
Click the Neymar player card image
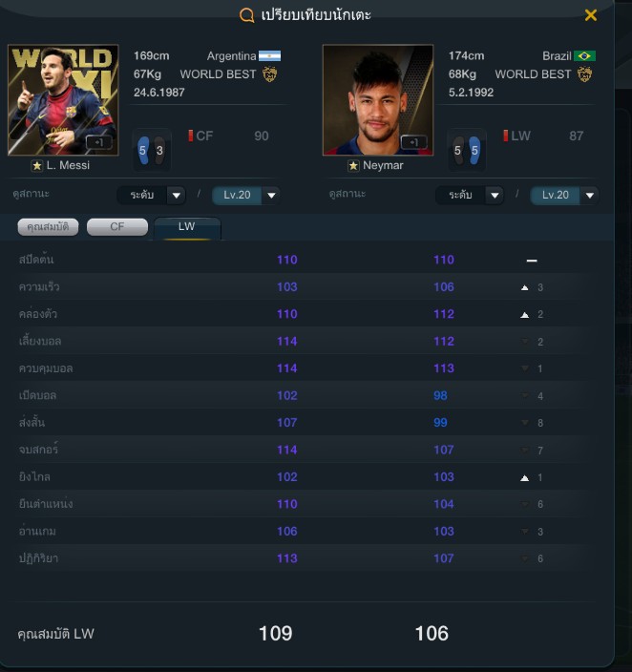(378, 100)
